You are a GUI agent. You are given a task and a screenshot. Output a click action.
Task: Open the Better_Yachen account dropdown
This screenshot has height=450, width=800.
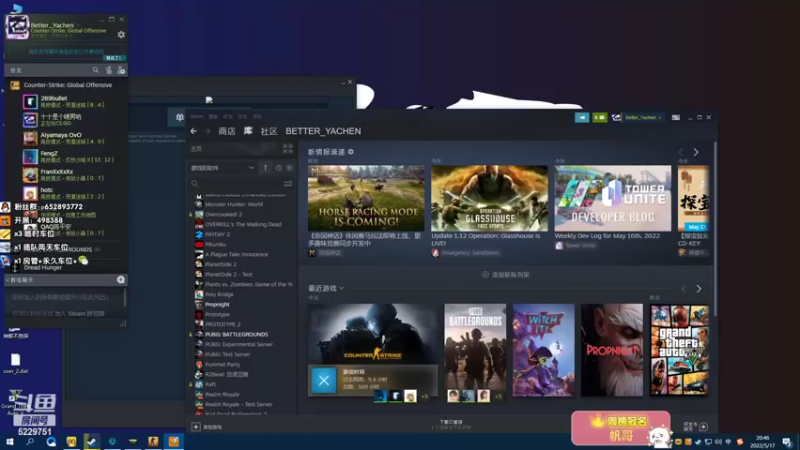642,117
